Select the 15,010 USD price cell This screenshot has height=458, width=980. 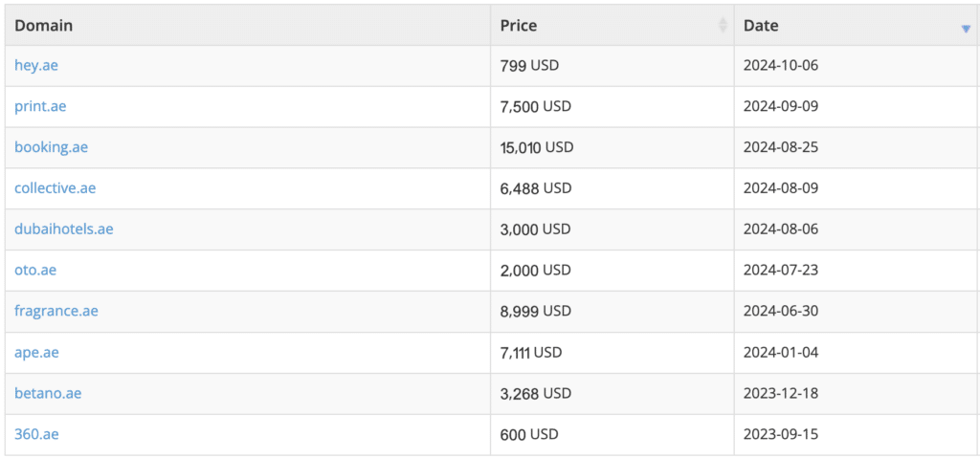pyautogui.click(x=536, y=147)
